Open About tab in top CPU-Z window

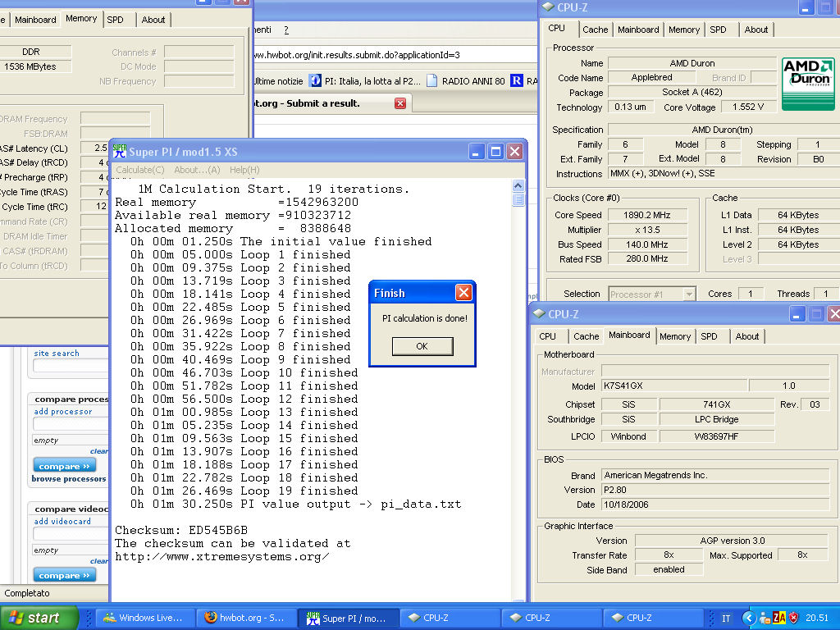pyautogui.click(x=756, y=30)
